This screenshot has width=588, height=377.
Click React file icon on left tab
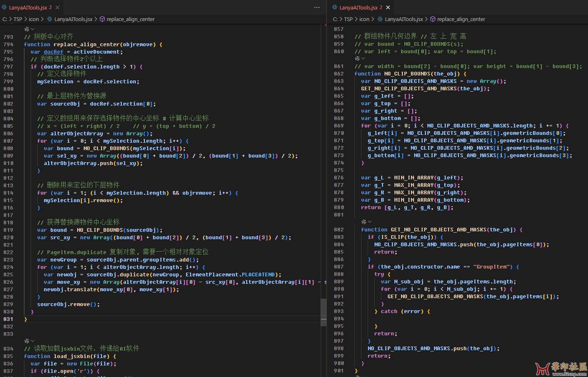click(5, 7)
